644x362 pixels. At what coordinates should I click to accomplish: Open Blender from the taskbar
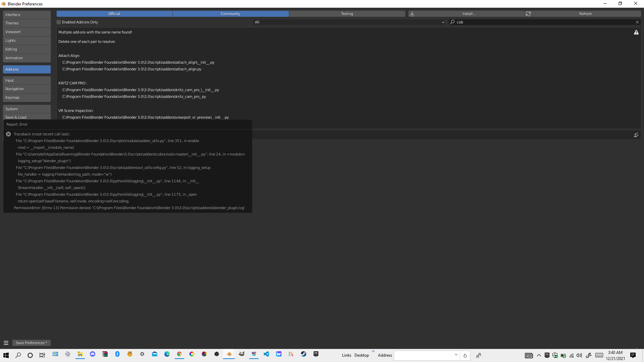(229, 354)
